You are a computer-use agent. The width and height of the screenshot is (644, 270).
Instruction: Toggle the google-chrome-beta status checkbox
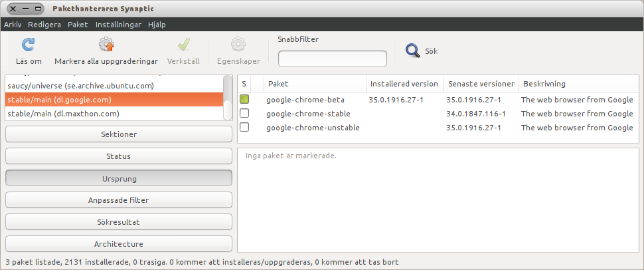tap(244, 99)
